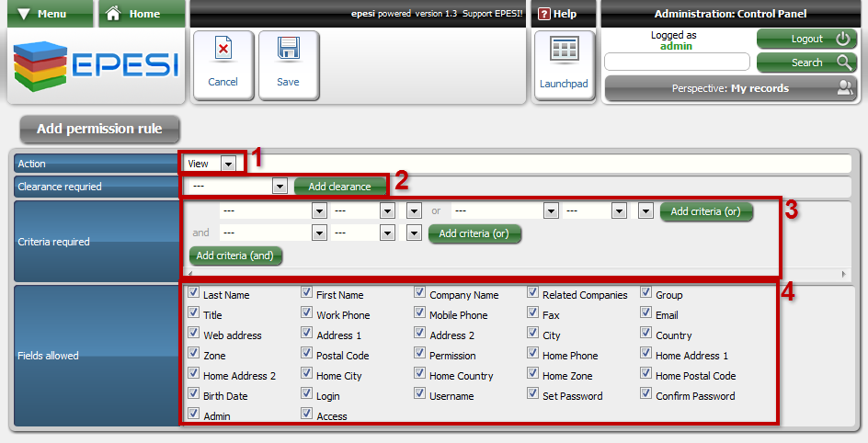Go to Home tab
868x443 pixels.
point(142,14)
